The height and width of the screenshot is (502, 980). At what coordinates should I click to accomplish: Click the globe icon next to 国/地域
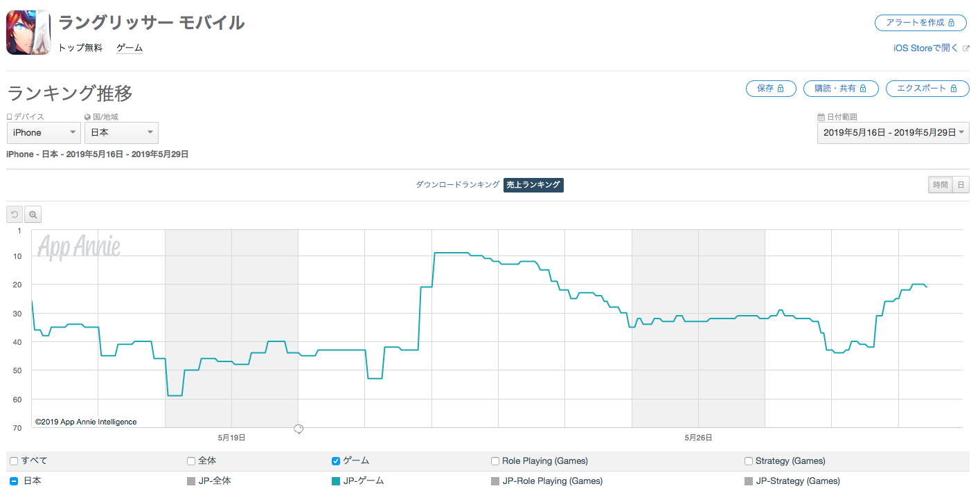click(x=88, y=117)
